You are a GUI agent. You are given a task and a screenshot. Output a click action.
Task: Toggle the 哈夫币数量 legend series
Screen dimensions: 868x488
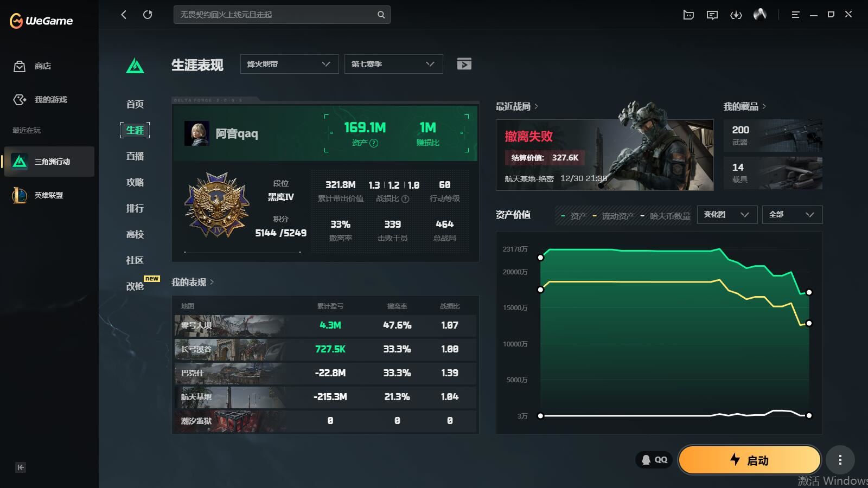666,216
